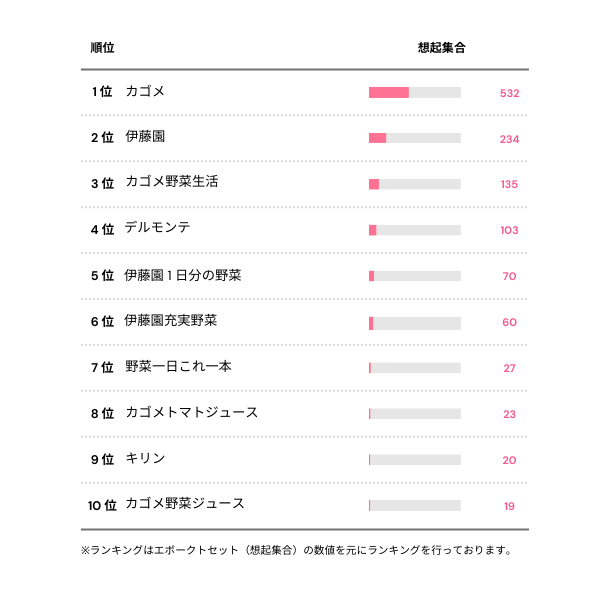Screen dimensions: 600x600
Task: Click the カゴメ野菜ジュース entry
Action: [184, 504]
